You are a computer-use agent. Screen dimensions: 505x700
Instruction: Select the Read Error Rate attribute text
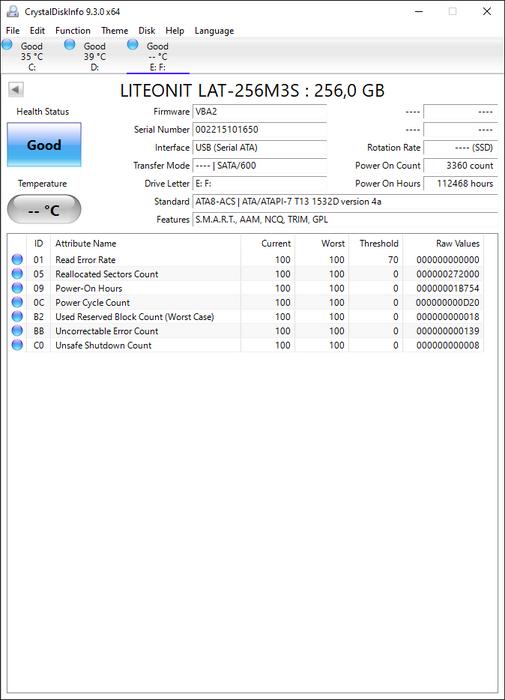click(x=85, y=260)
